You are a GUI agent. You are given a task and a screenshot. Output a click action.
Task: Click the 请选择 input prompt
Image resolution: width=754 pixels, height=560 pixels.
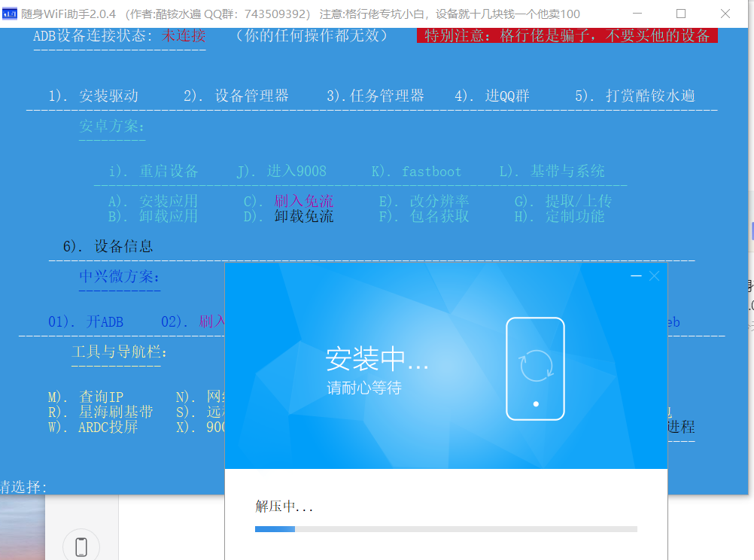coord(24,487)
